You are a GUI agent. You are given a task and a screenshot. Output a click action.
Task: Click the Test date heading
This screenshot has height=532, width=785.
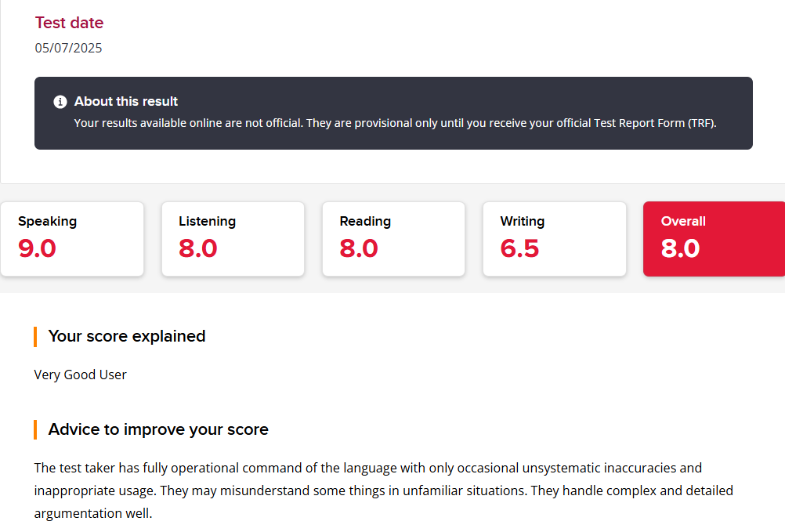[69, 23]
